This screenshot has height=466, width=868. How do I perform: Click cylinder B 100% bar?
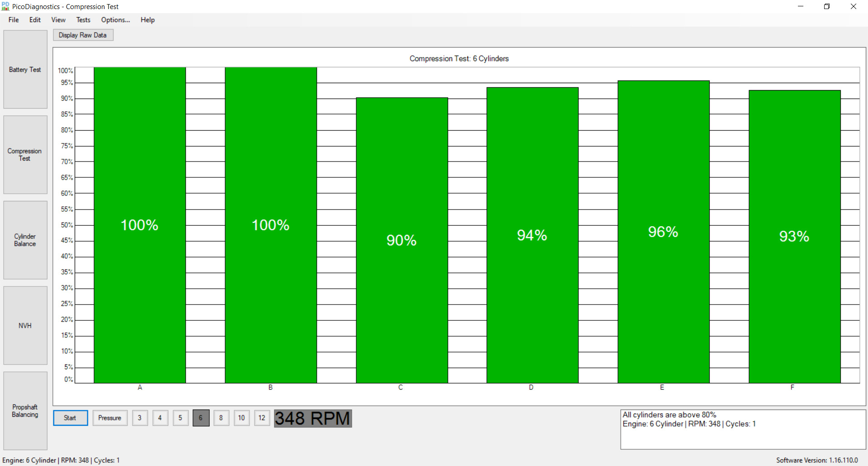(271, 225)
